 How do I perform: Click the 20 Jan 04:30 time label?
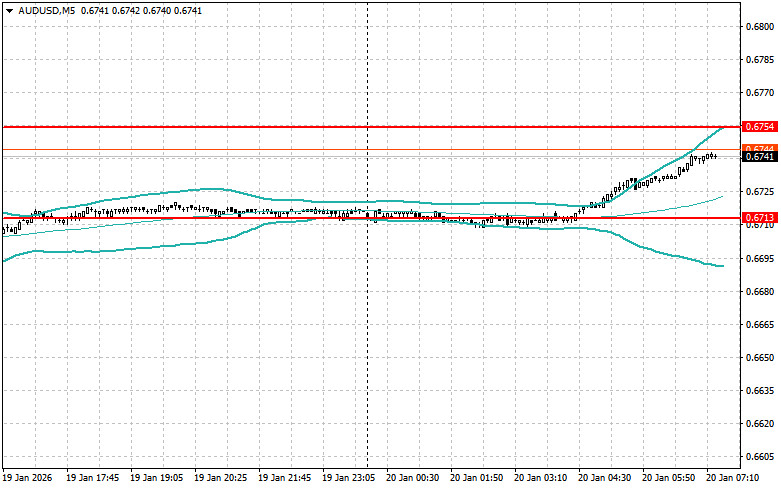pyautogui.click(x=605, y=478)
